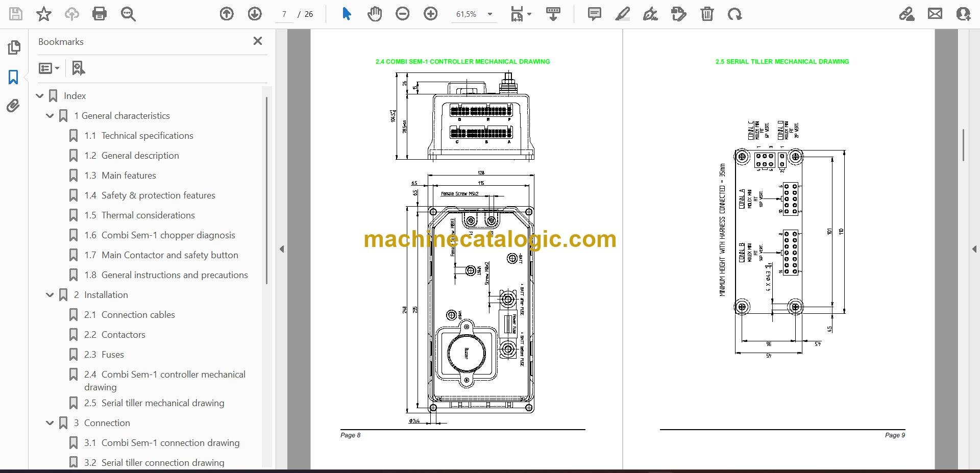
Task: Open bookmark 3.1 Combi Sem-1 connection drawing
Action: coord(162,443)
